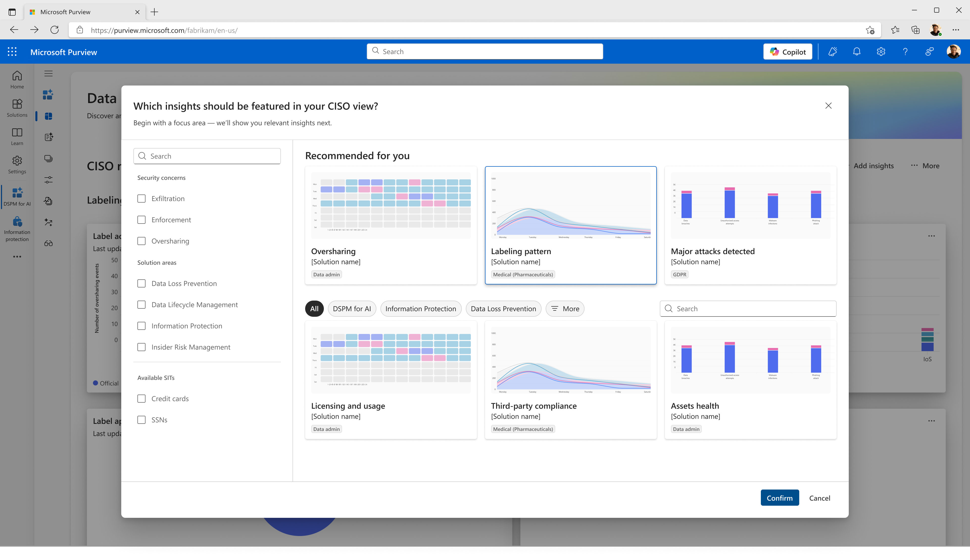
Task: Click the notes sparkle icon in secondary sidebar
Action: (48, 137)
